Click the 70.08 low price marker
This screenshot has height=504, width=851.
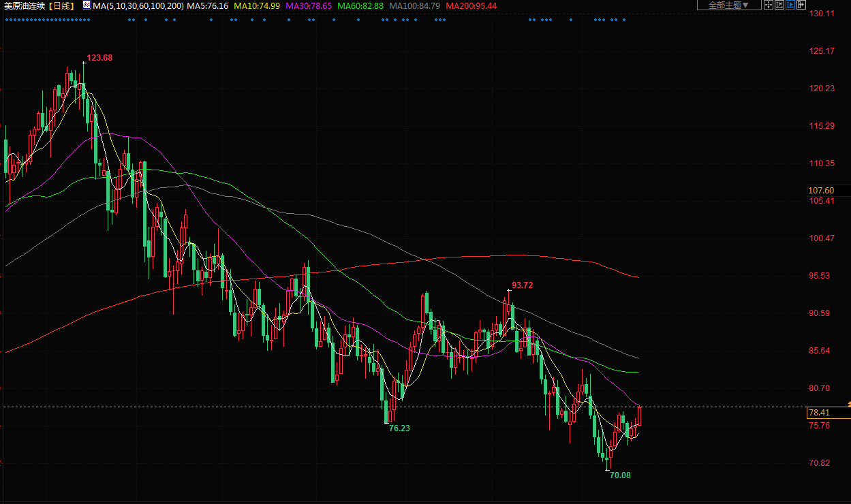pos(619,475)
